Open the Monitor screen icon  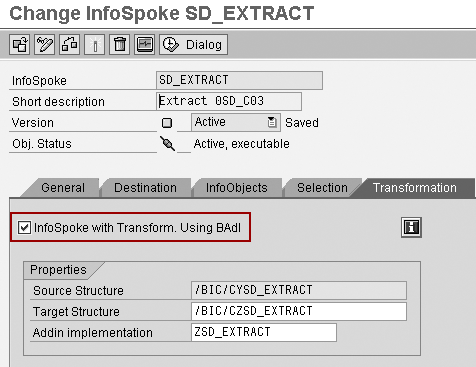point(145,44)
